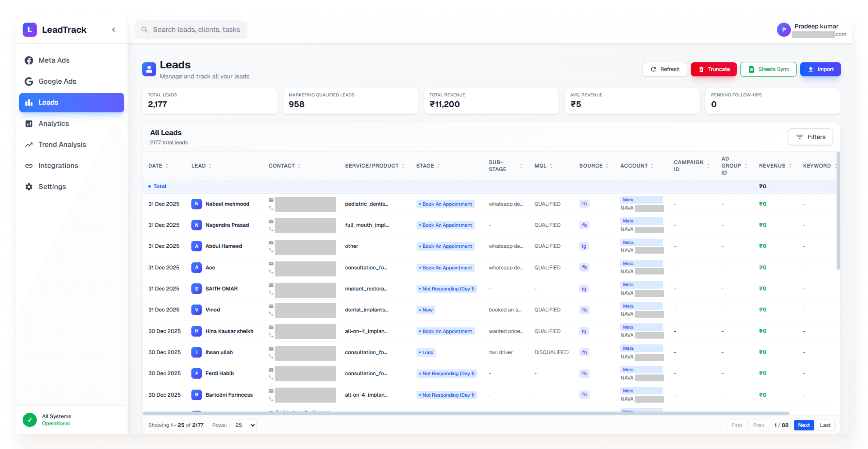Click the LeadTrack logo icon
This screenshot has height=449, width=868.
coord(30,30)
